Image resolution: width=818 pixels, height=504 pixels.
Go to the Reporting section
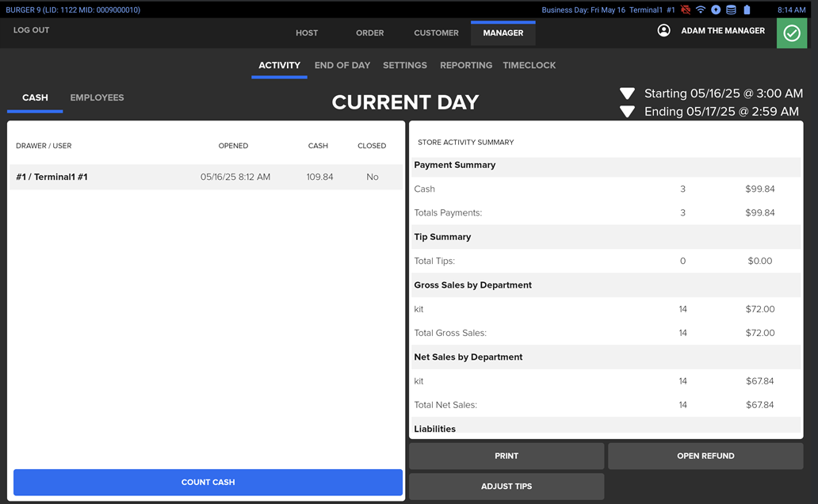466,66
